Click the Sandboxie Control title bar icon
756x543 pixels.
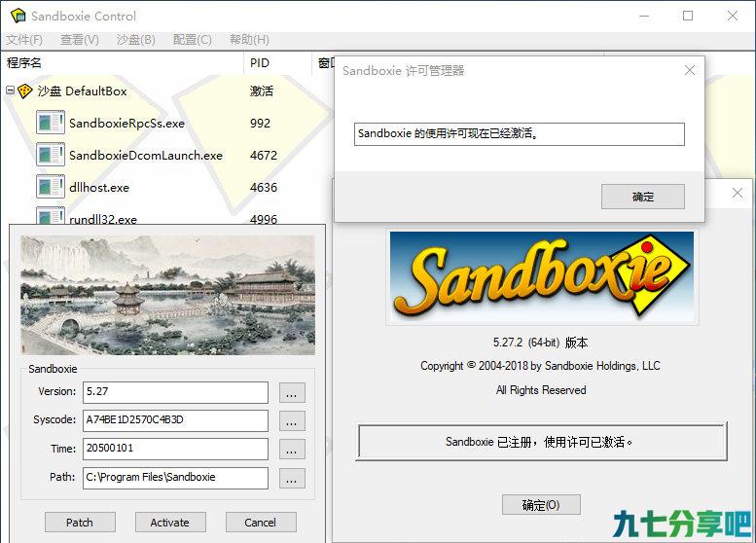18,16
